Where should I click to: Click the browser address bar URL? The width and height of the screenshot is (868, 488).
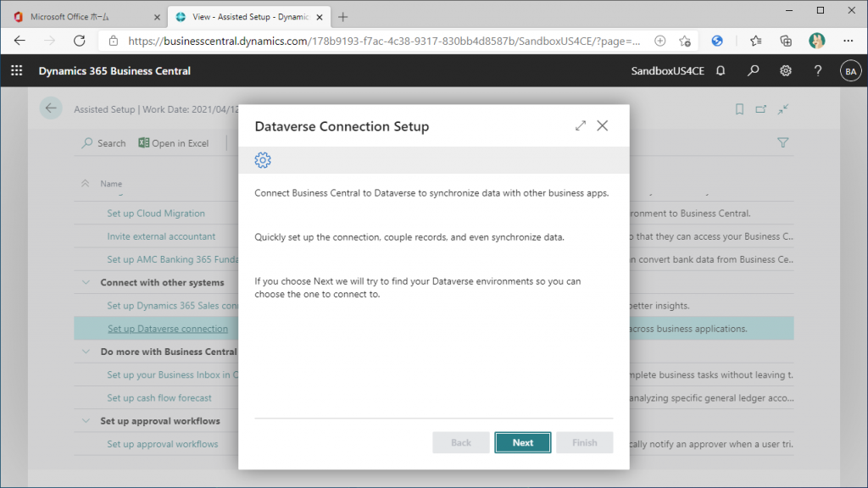point(384,41)
